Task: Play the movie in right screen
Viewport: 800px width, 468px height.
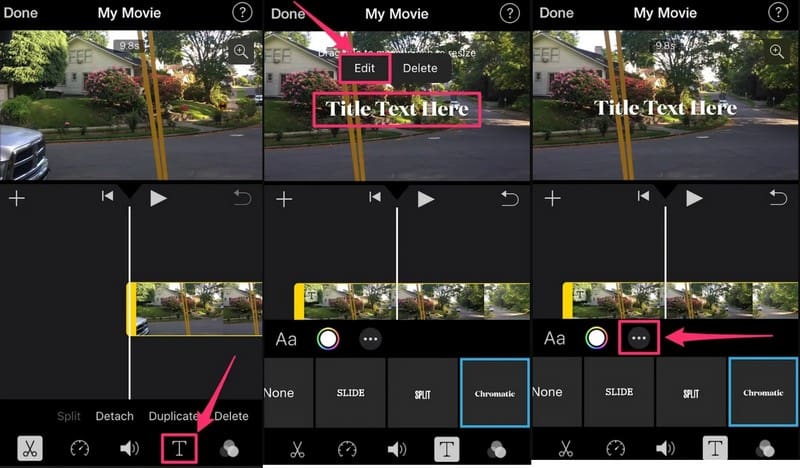Action: [694, 198]
